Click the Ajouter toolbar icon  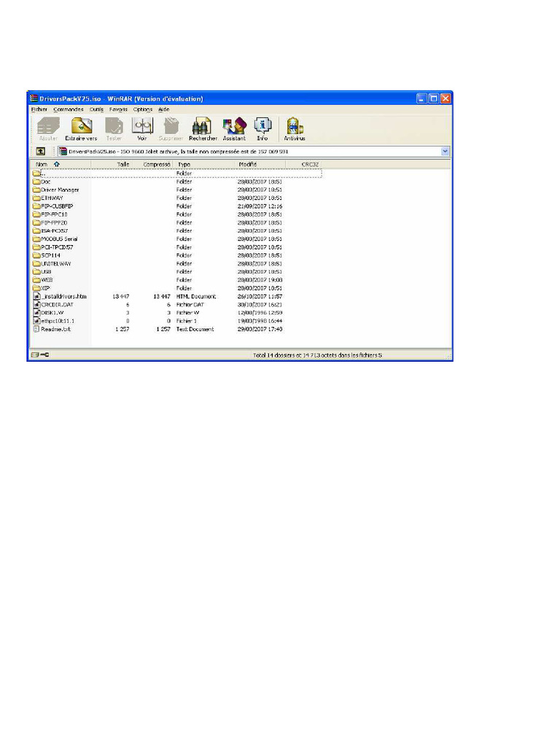coord(48,127)
